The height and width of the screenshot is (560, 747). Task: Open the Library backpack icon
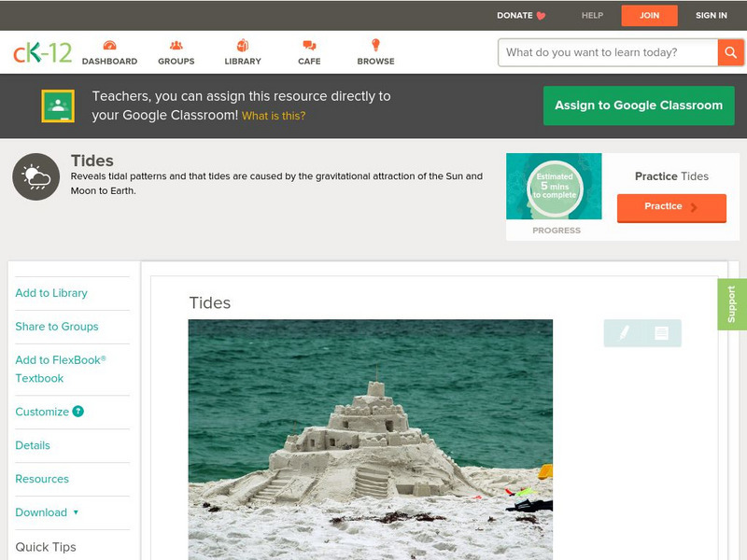pyautogui.click(x=243, y=45)
